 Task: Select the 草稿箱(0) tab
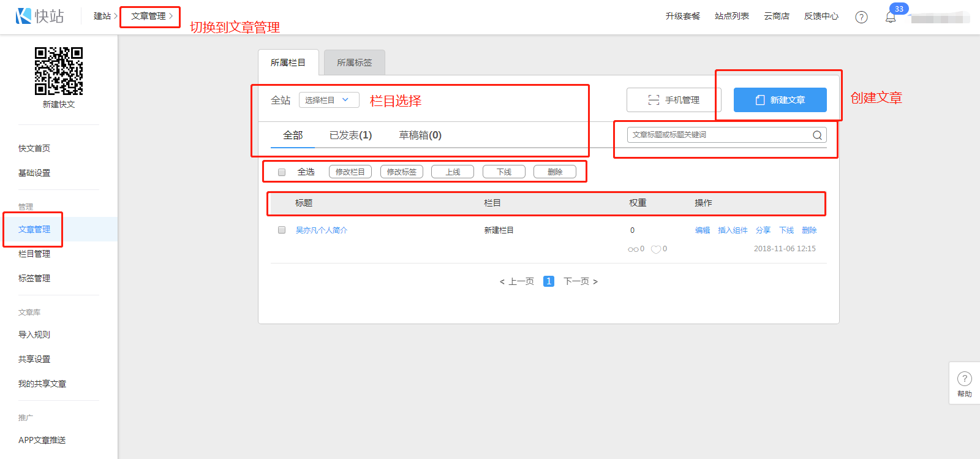[x=420, y=135]
